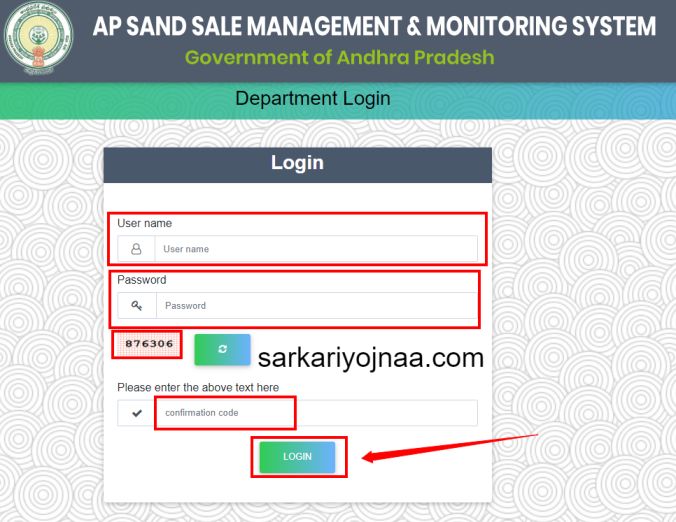Image resolution: width=676 pixels, height=522 pixels.
Task: Focus the Password input field
Action: click(x=317, y=306)
